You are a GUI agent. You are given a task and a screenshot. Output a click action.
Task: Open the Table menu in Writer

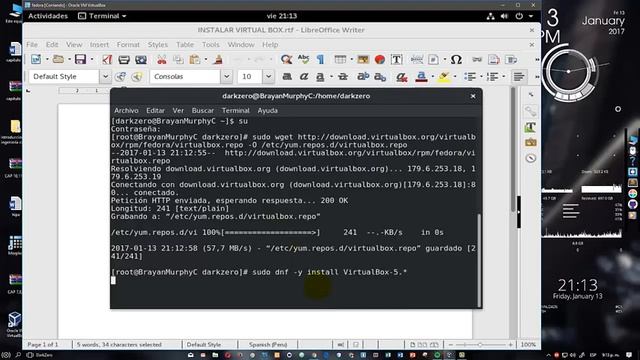[x=185, y=44]
